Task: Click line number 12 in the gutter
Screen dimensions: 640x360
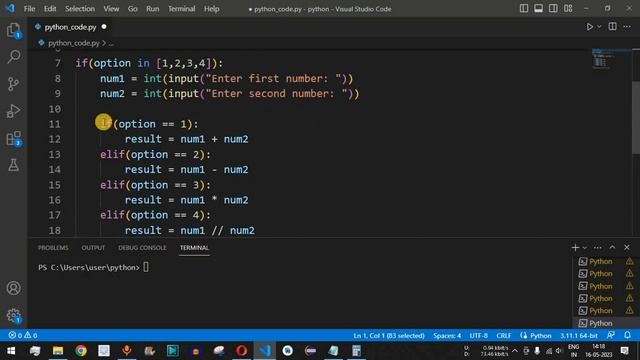Action: 55,139
